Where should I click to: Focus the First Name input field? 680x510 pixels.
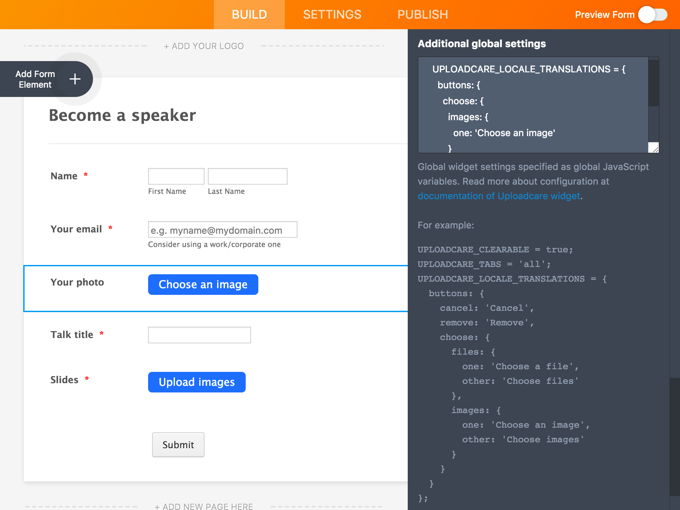[x=176, y=176]
